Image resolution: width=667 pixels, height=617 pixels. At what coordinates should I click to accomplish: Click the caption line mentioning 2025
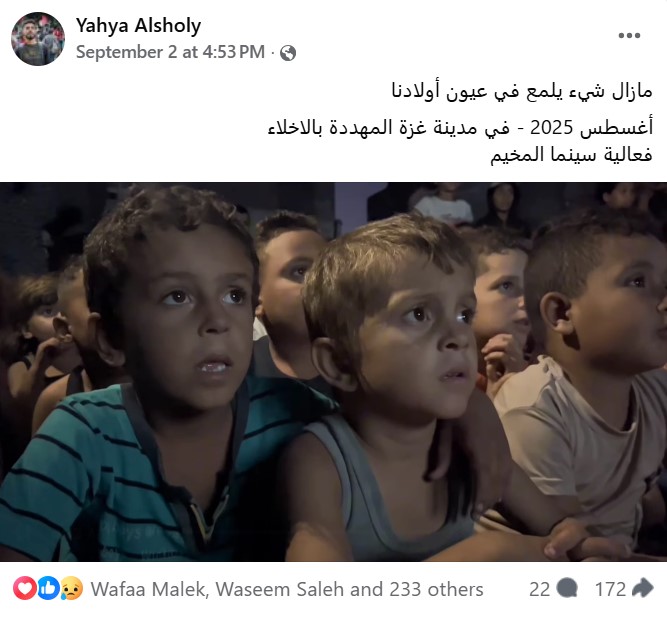tap(460, 128)
